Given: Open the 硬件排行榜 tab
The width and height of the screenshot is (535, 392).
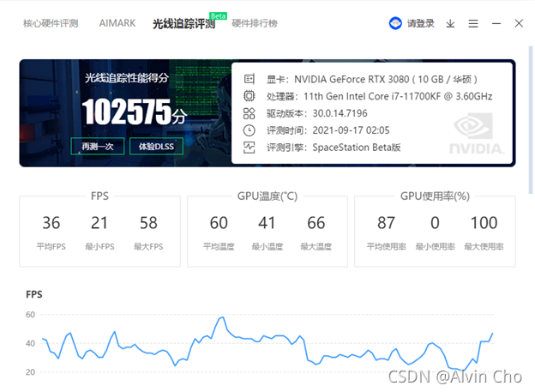Looking at the screenshot, I should point(255,23).
